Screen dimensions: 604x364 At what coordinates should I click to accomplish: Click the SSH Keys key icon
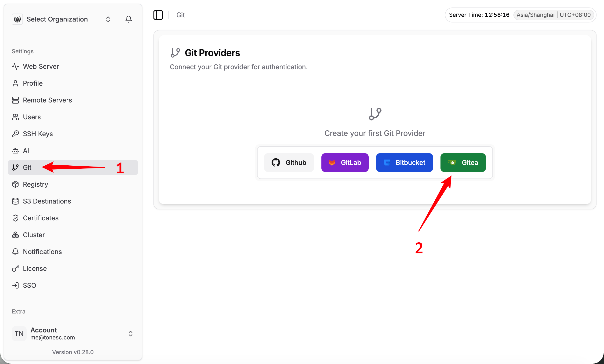pyautogui.click(x=15, y=134)
